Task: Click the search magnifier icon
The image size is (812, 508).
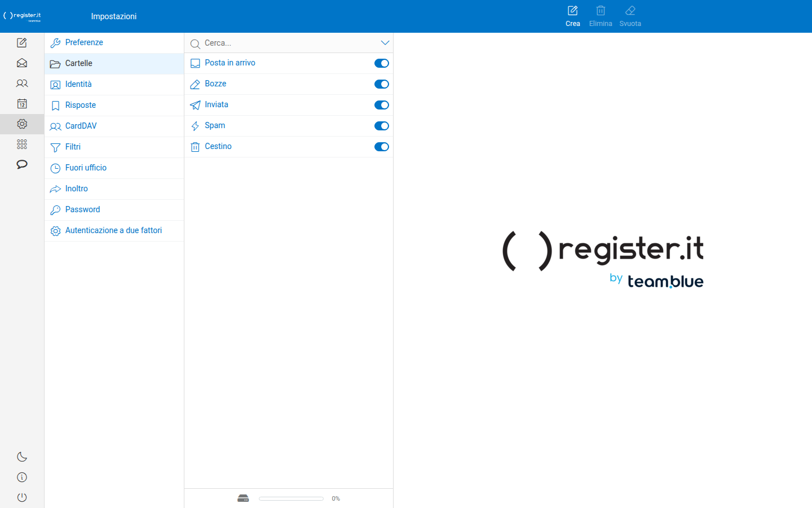Action: tap(195, 43)
